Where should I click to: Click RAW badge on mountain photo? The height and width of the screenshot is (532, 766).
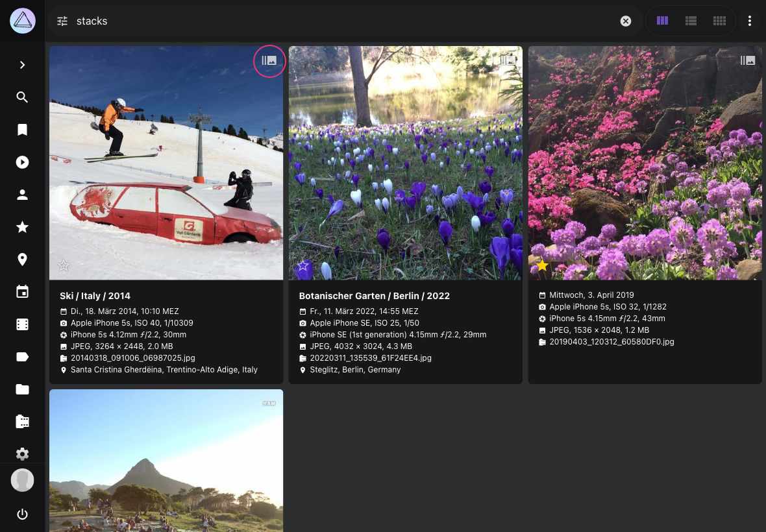(269, 404)
